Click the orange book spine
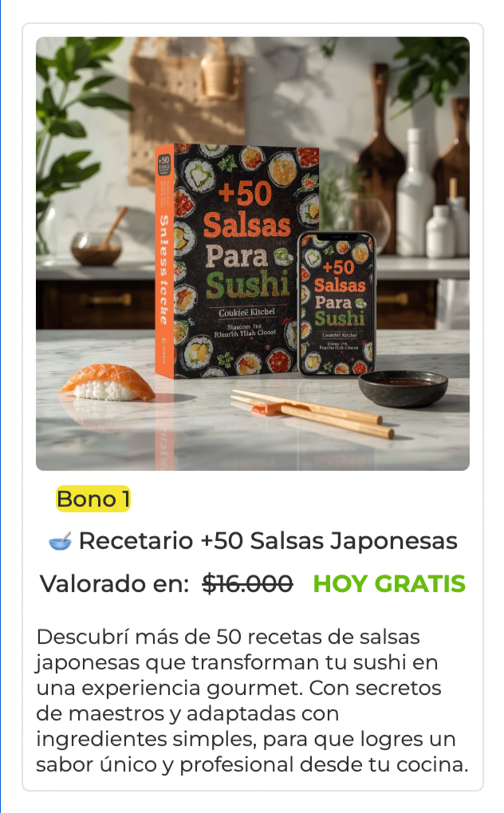 (163, 261)
